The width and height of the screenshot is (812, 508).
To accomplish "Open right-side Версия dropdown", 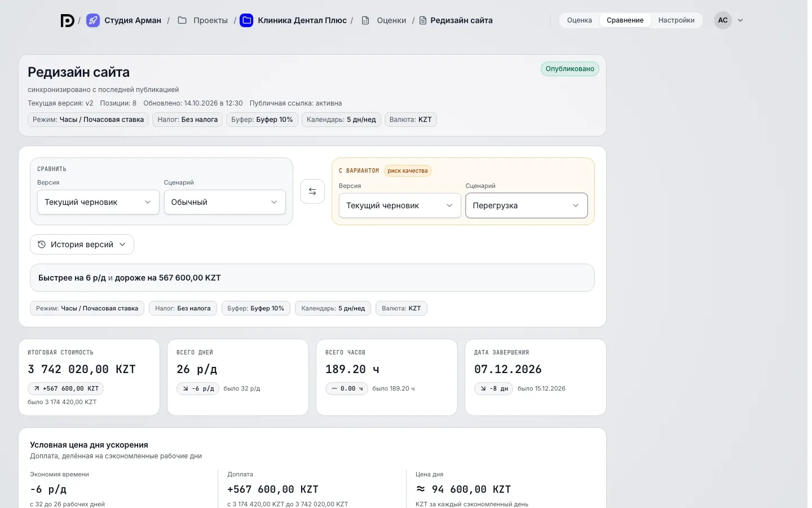I will [x=400, y=205].
